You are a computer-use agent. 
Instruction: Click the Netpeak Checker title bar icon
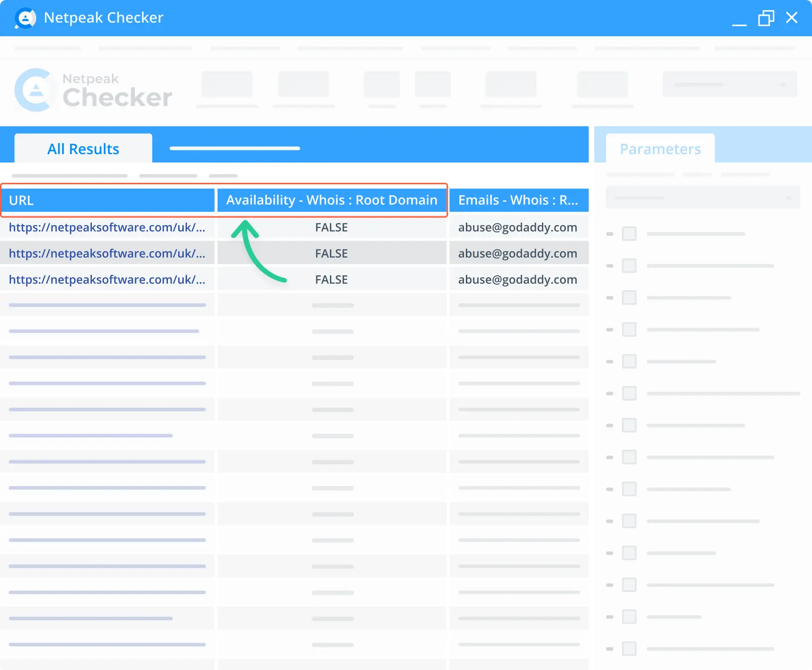click(26, 18)
